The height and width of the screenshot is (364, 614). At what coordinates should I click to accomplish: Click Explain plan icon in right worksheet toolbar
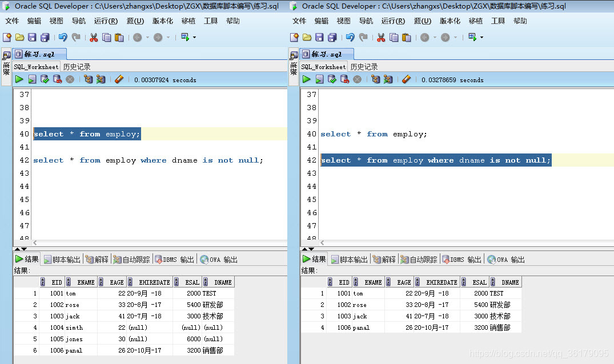[375, 79]
